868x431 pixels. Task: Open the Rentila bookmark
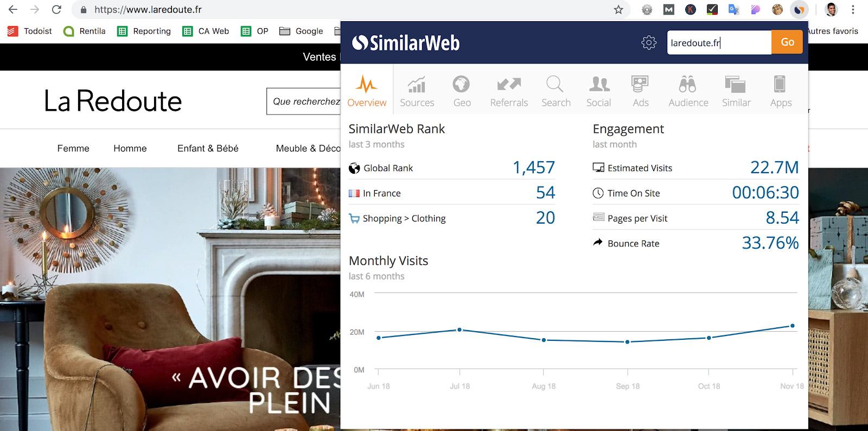tap(85, 31)
